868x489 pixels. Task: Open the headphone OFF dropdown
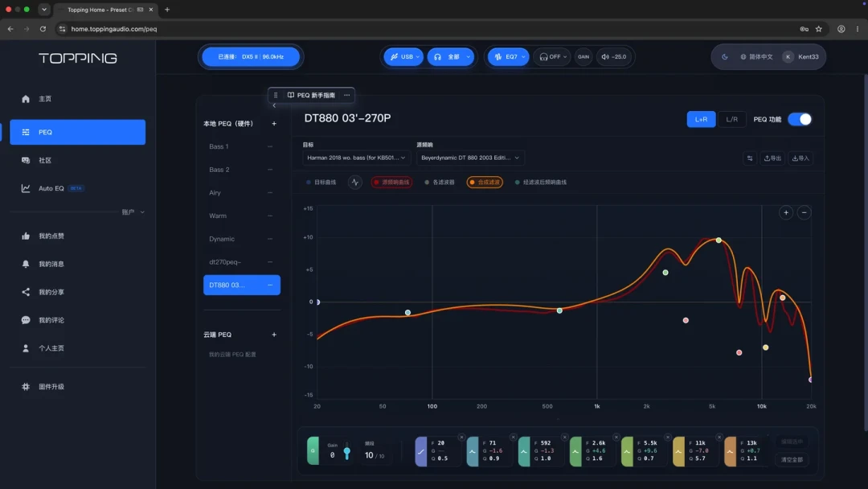pyautogui.click(x=552, y=56)
